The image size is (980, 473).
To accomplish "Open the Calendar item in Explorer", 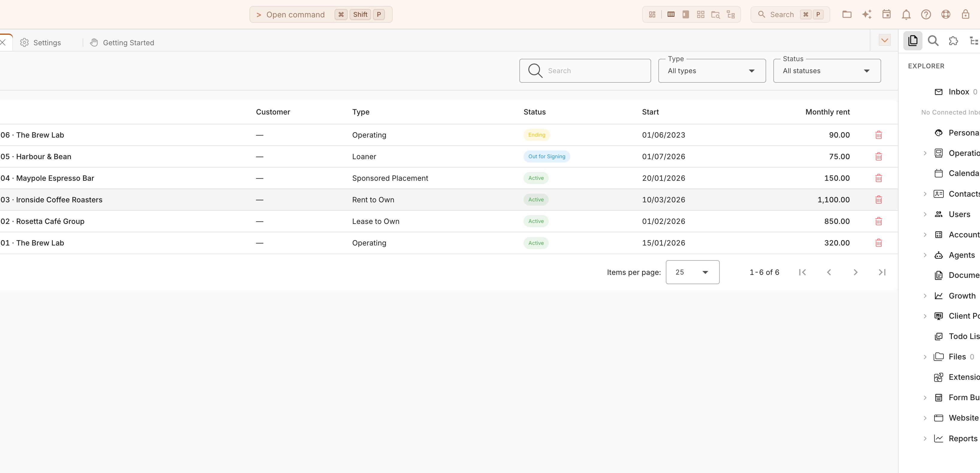I will click(x=957, y=173).
